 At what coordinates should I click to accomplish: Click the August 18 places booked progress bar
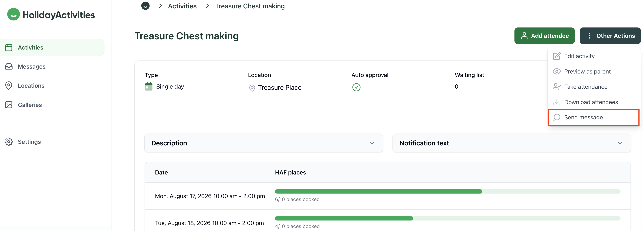click(448, 219)
